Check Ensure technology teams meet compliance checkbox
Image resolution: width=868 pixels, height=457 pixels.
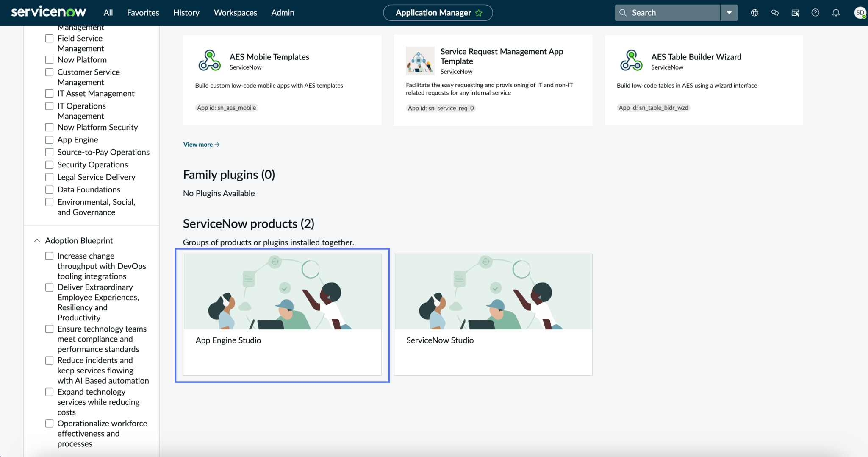pyautogui.click(x=50, y=329)
